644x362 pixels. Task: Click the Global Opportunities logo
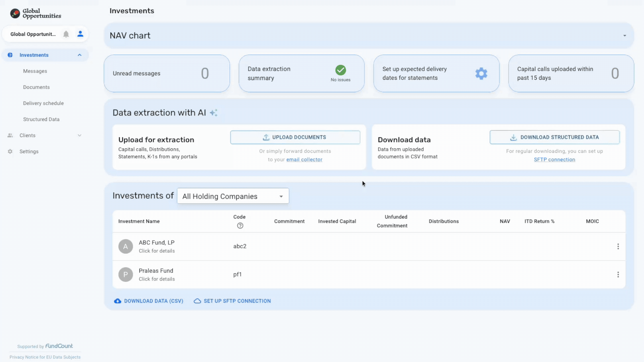pos(35,13)
